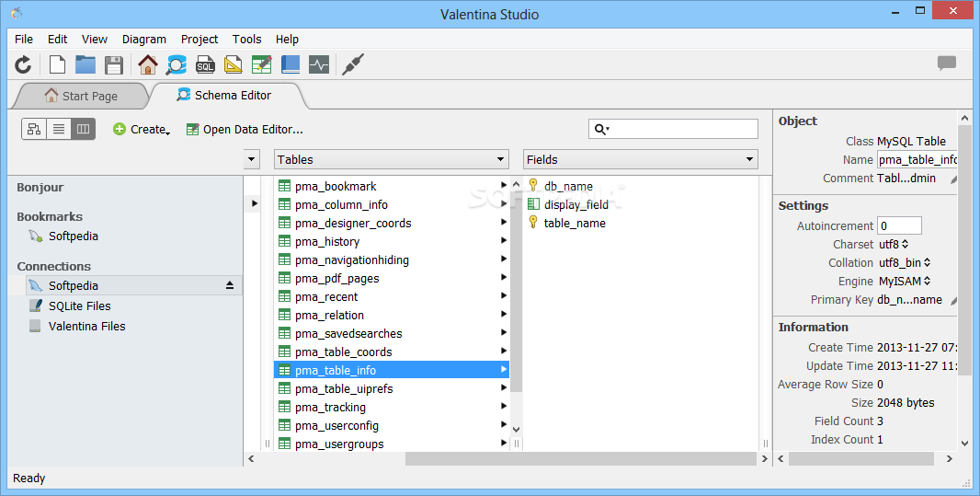
Task: Eject the Softpedia connection
Action: pos(230,285)
